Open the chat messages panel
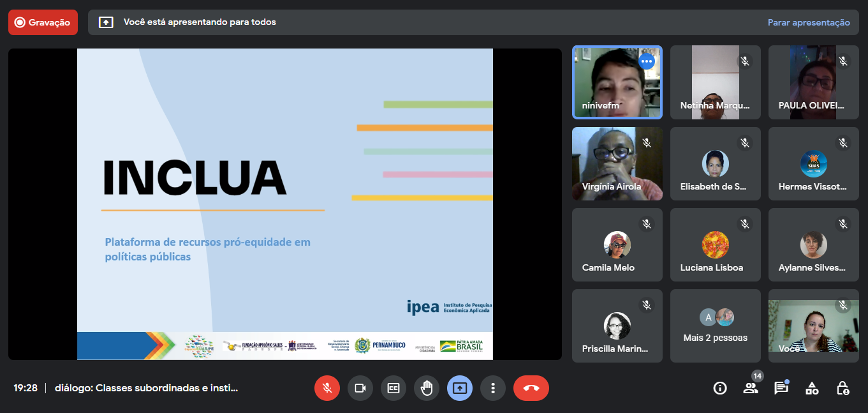 click(781, 388)
